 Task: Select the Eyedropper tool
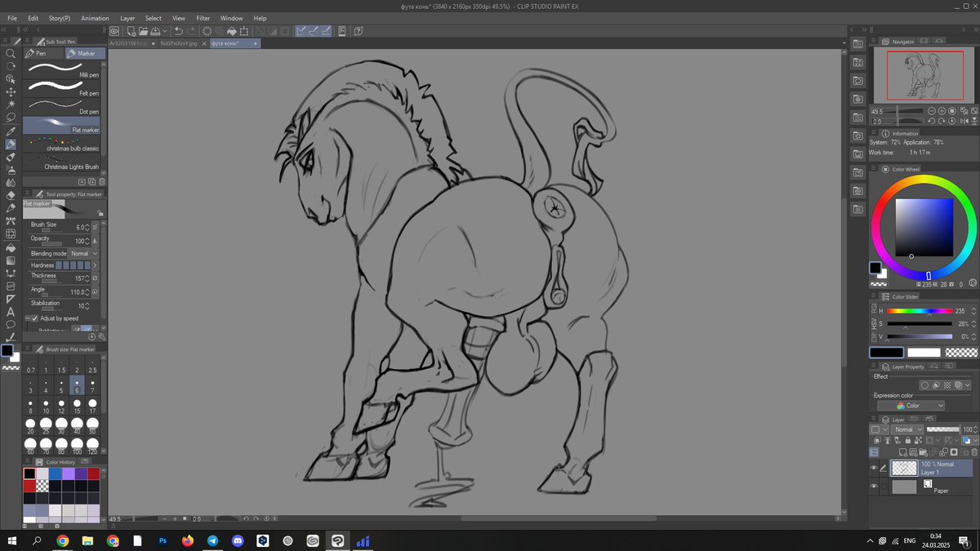click(x=11, y=131)
